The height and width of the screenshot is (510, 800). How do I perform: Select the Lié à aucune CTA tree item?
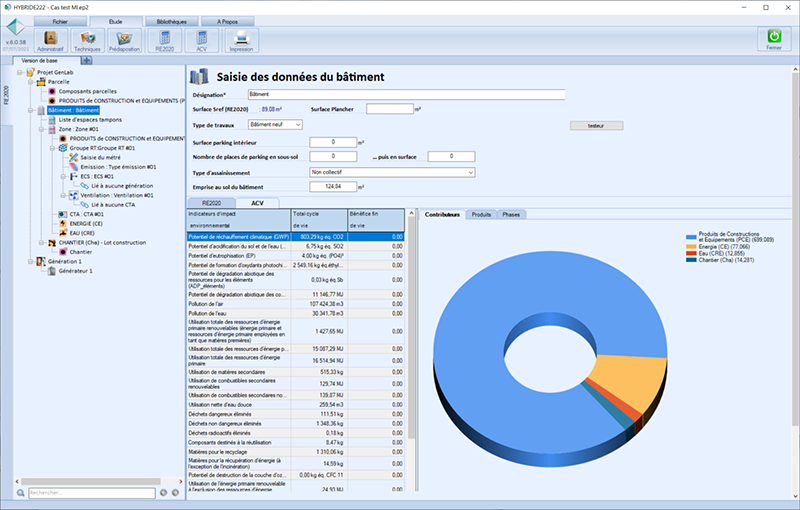point(113,205)
